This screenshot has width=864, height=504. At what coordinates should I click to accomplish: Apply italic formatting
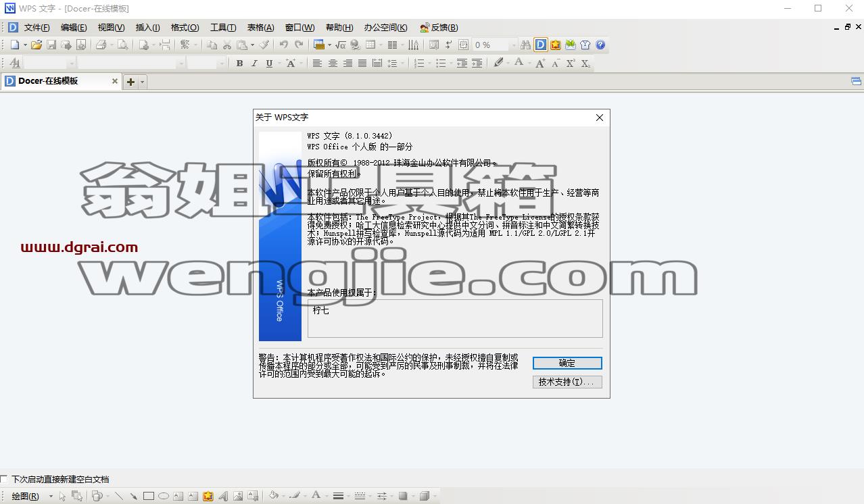(254, 63)
